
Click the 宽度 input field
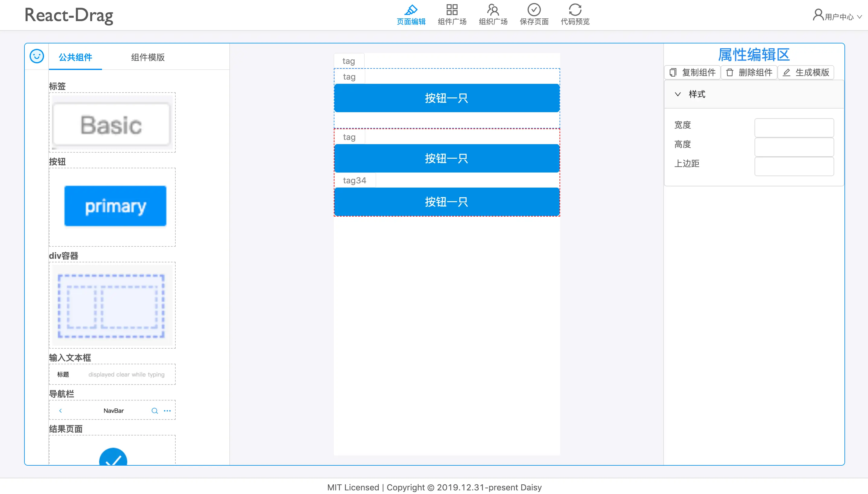coord(794,128)
